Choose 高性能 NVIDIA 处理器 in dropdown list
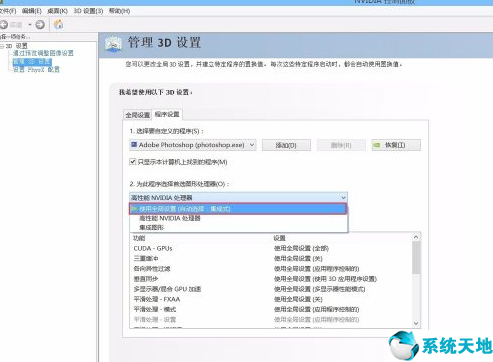Screen dimensions: 493x362 pyautogui.click(x=238, y=218)
